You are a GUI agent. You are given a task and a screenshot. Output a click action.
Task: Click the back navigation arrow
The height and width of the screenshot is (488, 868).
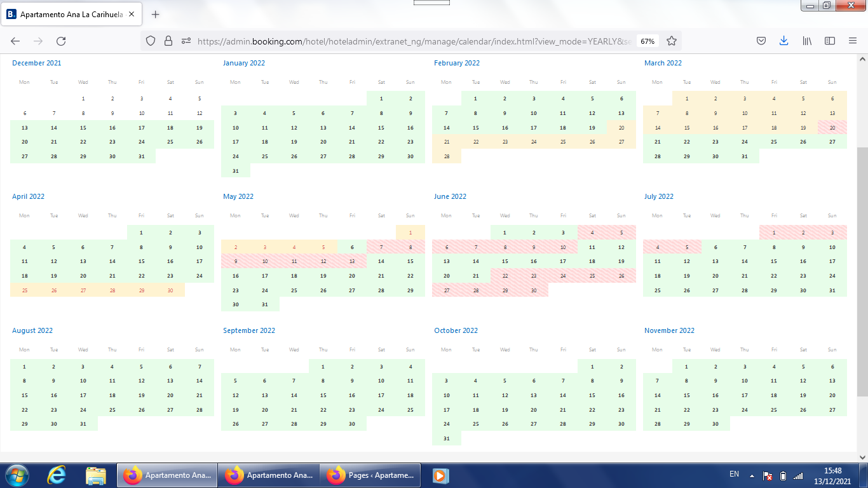[x=15, y=41]
